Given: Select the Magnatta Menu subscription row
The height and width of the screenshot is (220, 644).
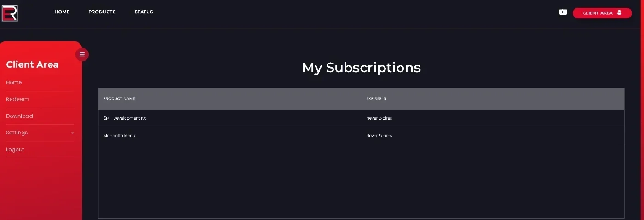Looking at the screenshot, I should click(361, 136).
